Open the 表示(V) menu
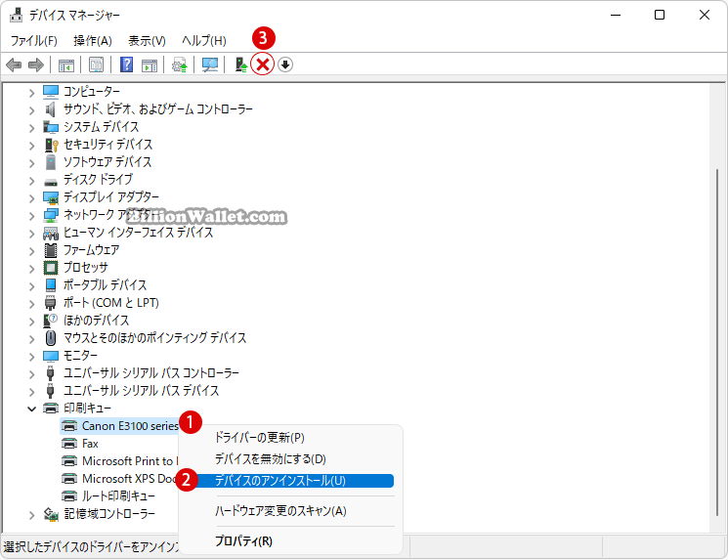Screen dimensions: 728x560 point(147,41)
